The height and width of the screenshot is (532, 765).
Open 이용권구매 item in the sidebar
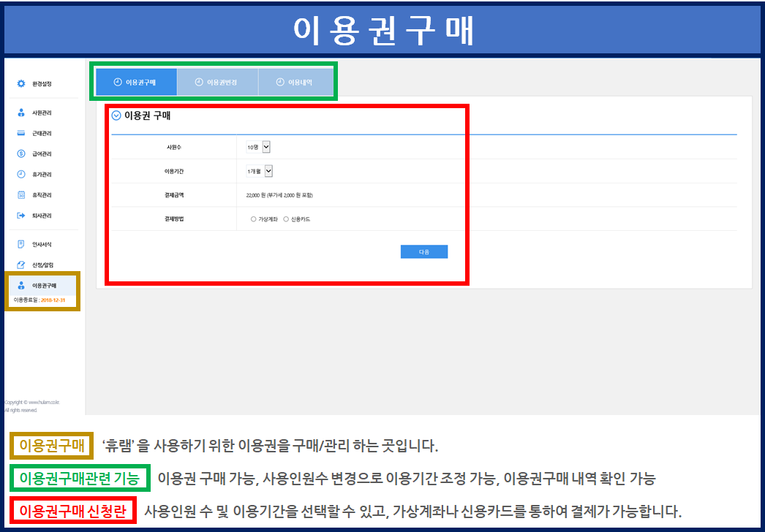click(x=42, y=285)
